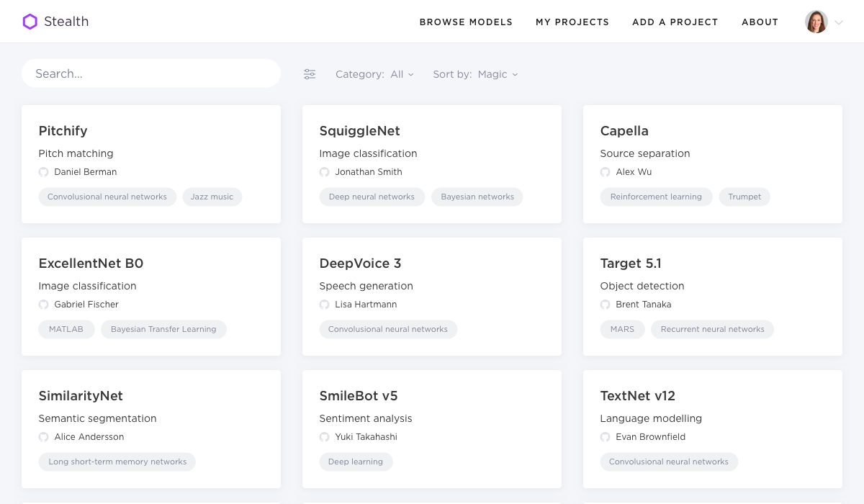
Task: Click avatar icon beside Alex Wu
Action: [x=606, y=172]
